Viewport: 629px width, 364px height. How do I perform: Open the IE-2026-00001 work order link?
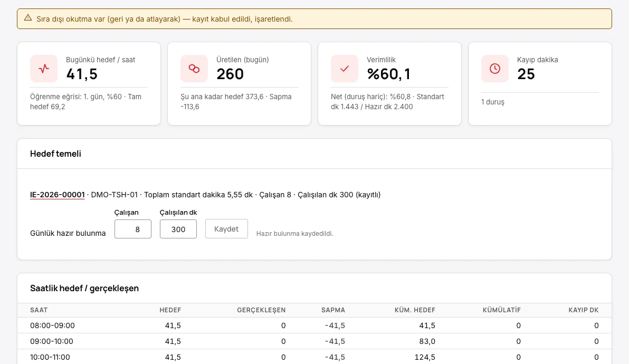pyautogui.click(x=58, y=195)
